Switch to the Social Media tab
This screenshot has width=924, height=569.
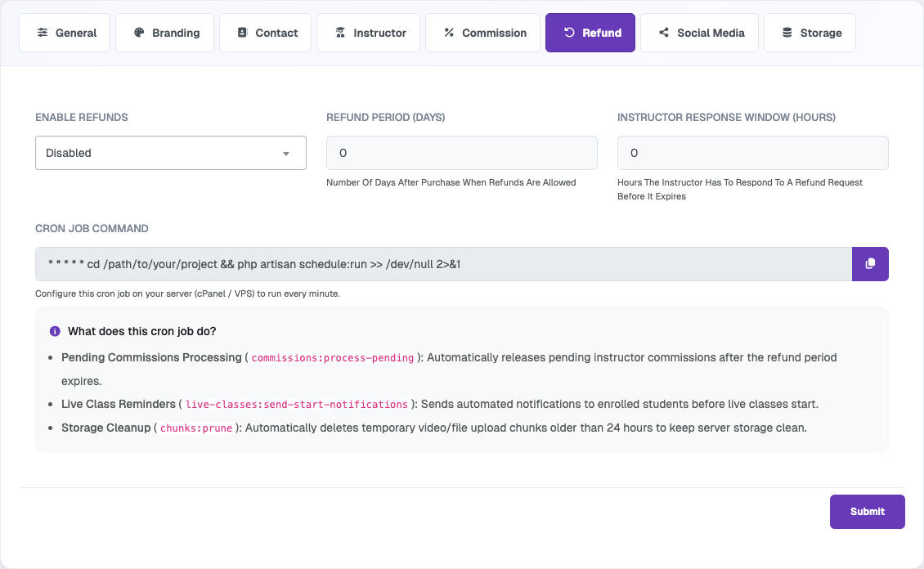[699, 33]
